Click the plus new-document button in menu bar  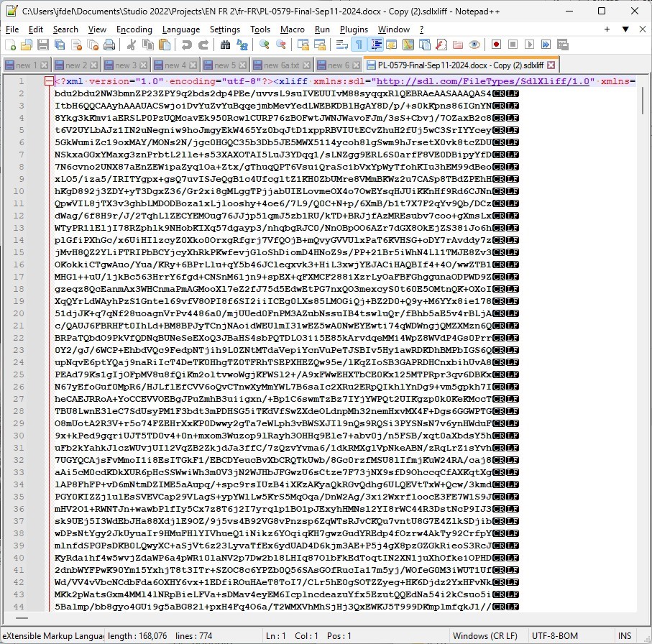tap(607, 29)
